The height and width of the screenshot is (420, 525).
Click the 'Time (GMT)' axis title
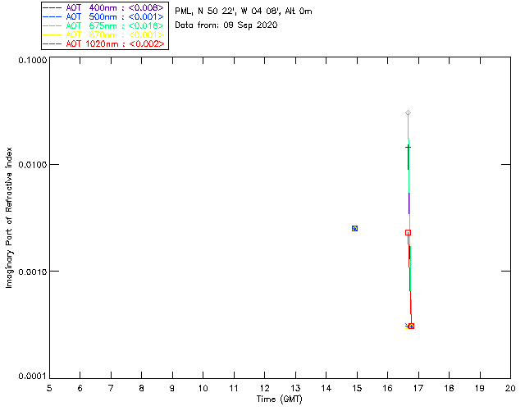(x=279, y=399)
